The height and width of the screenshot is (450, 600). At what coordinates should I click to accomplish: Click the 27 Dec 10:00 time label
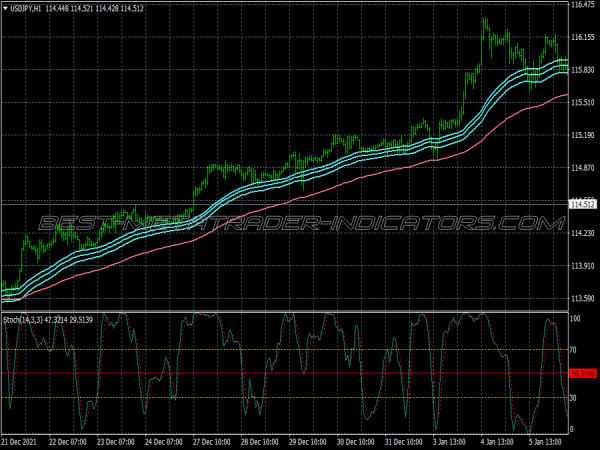[x=212, y=442]
